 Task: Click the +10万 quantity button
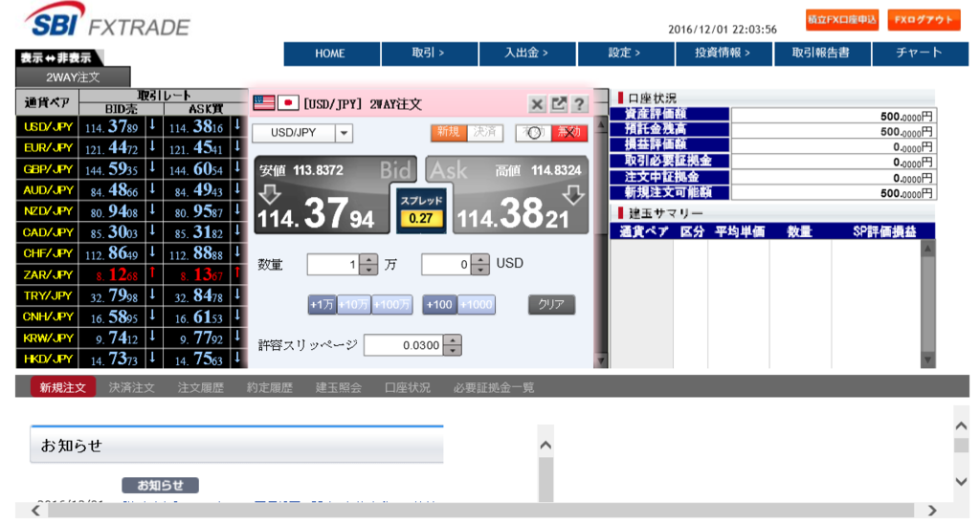(x=354, y=305)
